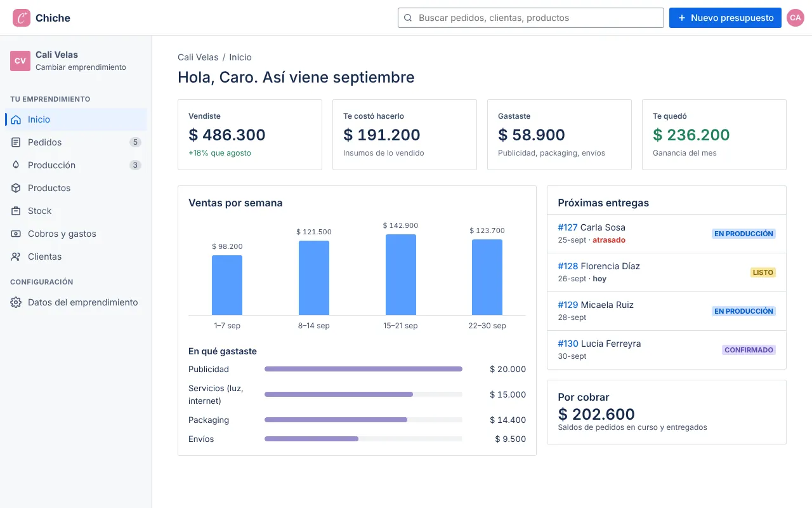Click the Cobros y gastos icon
This screenshot has width=812, height=508.
coord(16,234)
